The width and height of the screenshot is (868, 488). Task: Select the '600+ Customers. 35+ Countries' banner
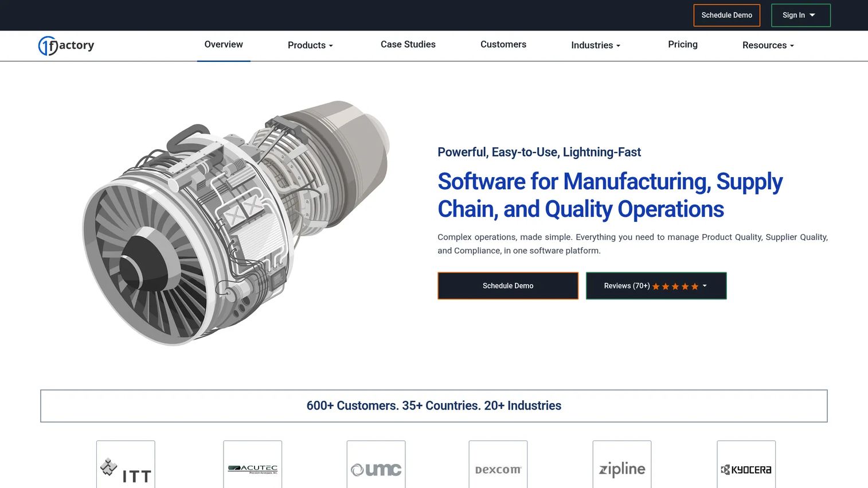click(x=434, y=406)
